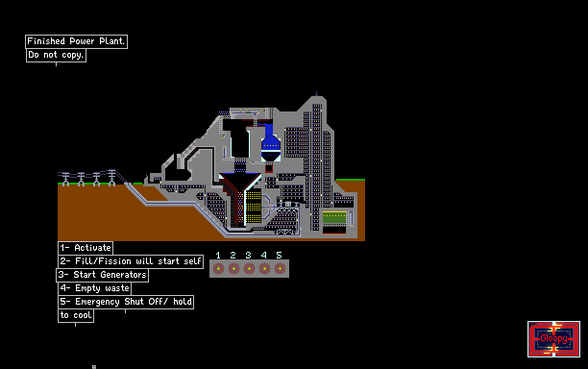Click the '1- Activate' label

click(x=86, y=248)
